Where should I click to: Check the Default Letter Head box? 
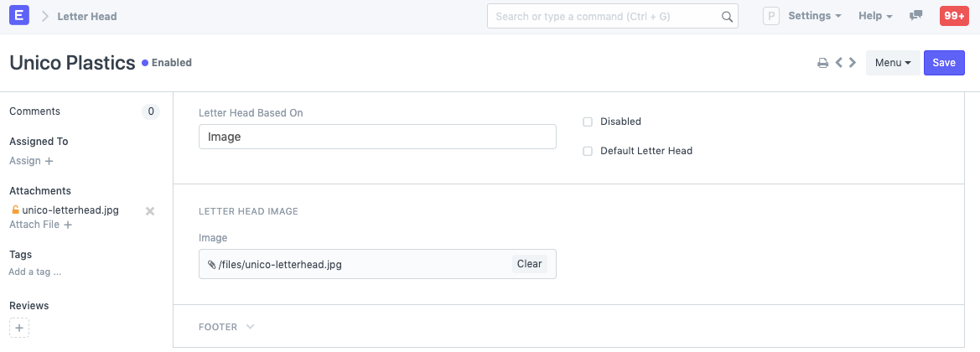click(588, 151)
